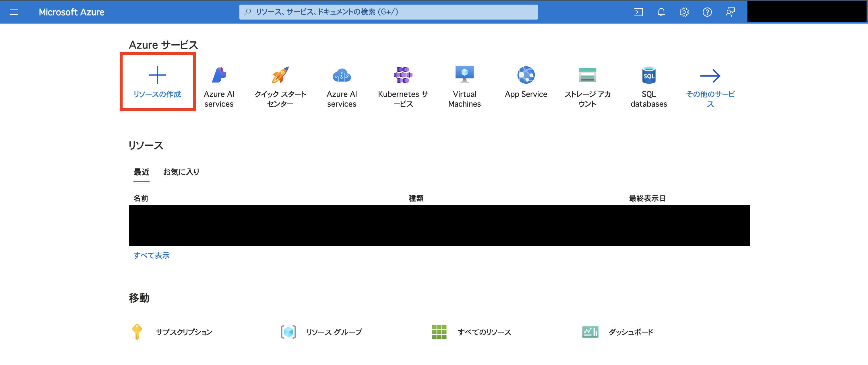Open the Virtual Machines icon
This screenshot has width=868, height=365.
464,75
